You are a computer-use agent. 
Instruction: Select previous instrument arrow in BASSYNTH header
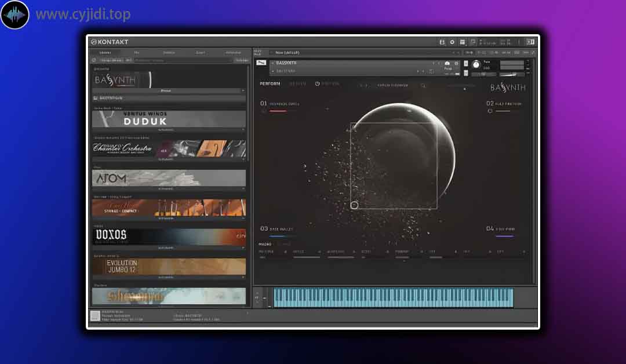point(434,63)
